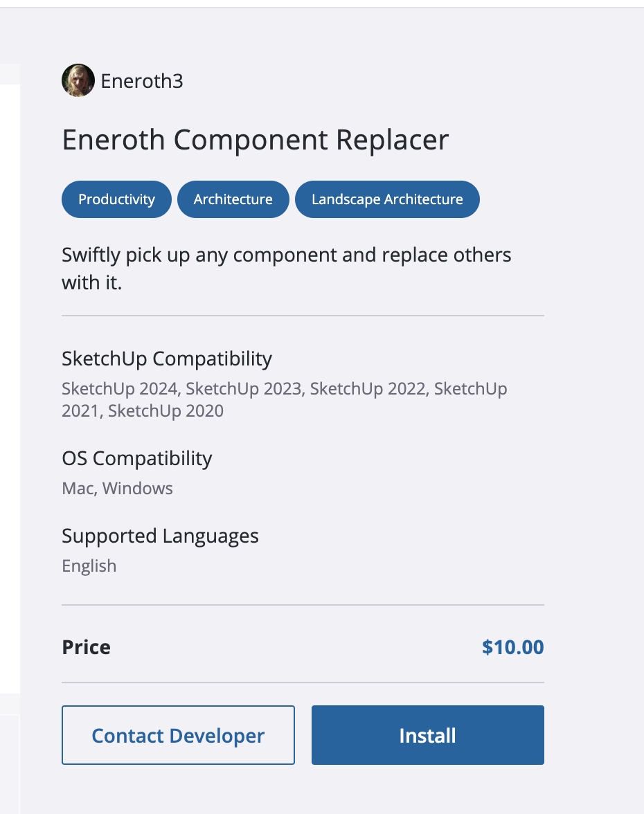Screen dimensions: 644x814
Task: Click the OS Compatibility section heading
Action: [136, 458]
